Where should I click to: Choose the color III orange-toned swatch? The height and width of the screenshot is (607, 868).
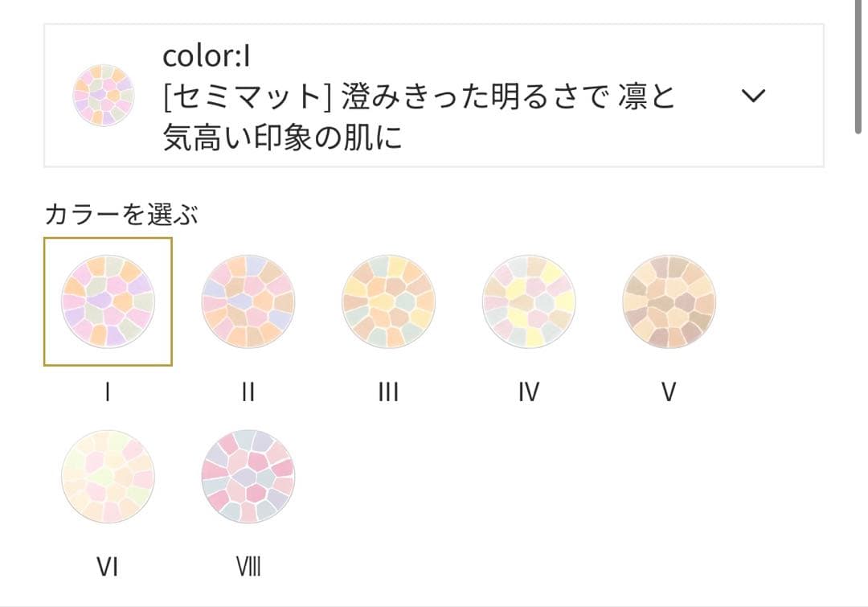pos(389,301)
